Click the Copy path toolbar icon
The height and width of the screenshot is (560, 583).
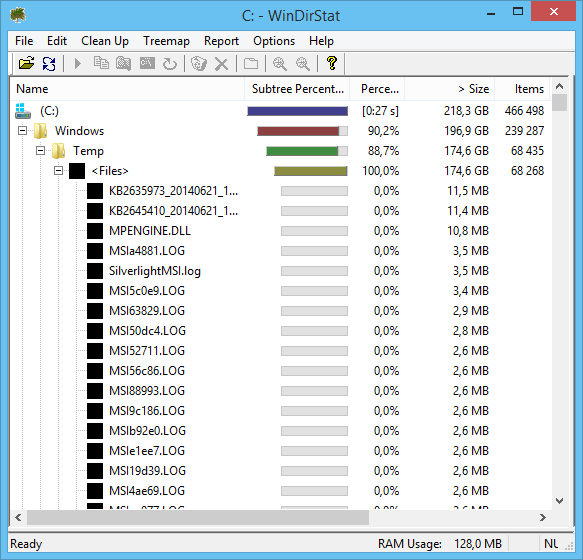(101, 63)
